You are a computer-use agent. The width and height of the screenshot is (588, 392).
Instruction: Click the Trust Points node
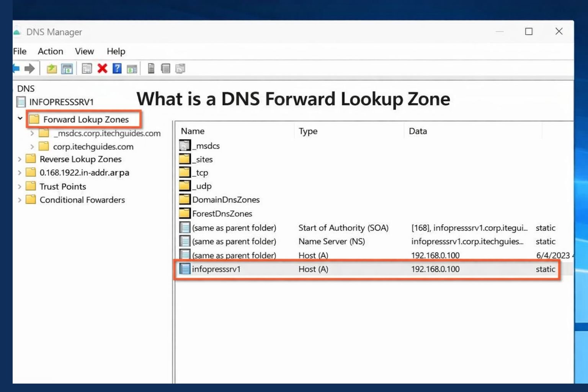click(x=62, y=186)
